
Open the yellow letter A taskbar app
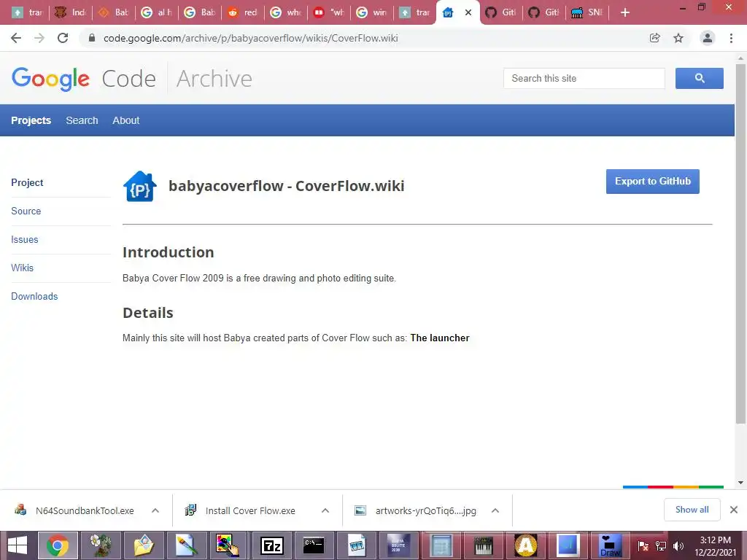(526, 545)
